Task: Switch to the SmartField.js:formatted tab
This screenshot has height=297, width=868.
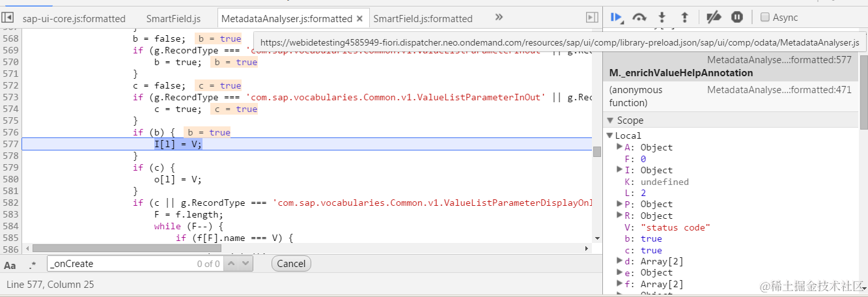Action: tap(423, 18)
